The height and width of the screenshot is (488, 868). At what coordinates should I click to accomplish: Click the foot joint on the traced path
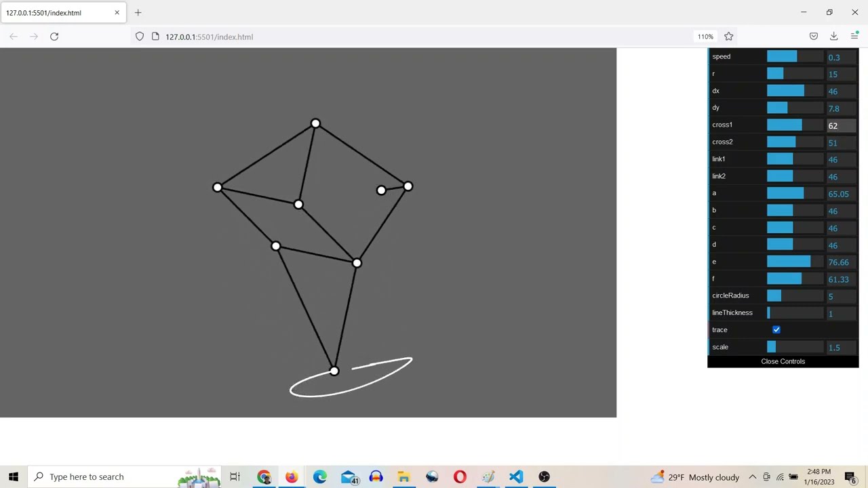(334, 371)
